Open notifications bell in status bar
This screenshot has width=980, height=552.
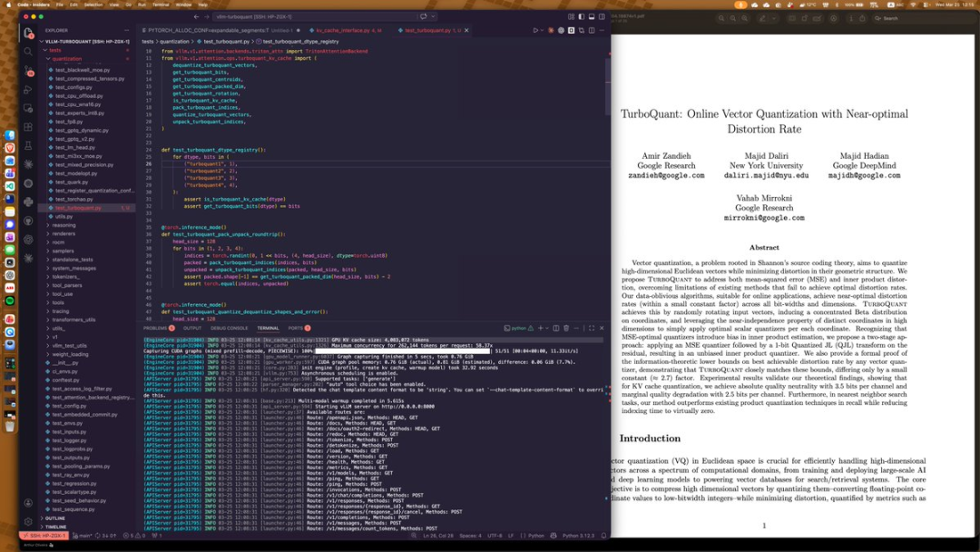click(603, 536)
